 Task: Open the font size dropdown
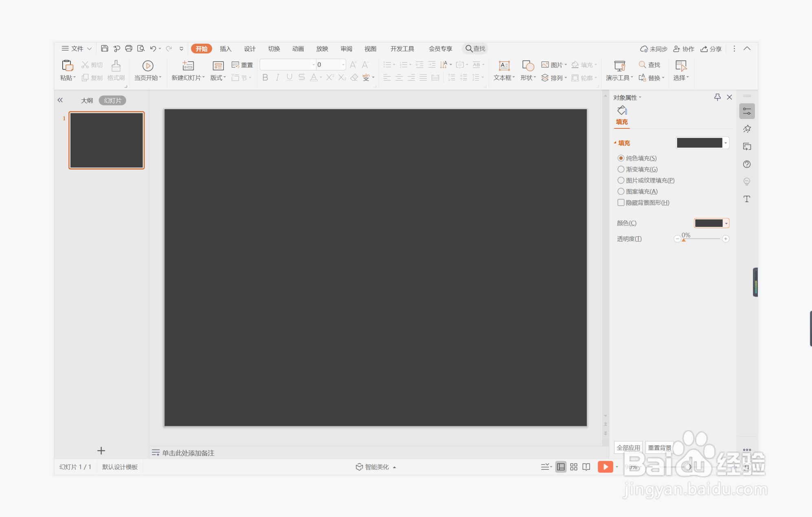pos(343,65)
